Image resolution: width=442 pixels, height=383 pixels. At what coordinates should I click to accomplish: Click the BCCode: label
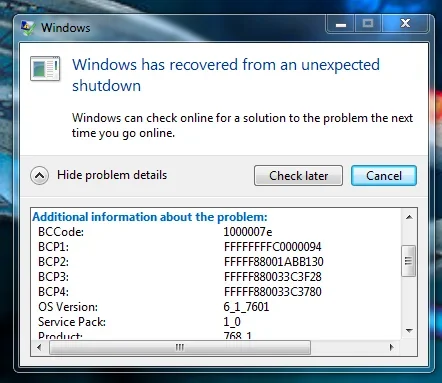pyautogui.click(x=61, y=232)
